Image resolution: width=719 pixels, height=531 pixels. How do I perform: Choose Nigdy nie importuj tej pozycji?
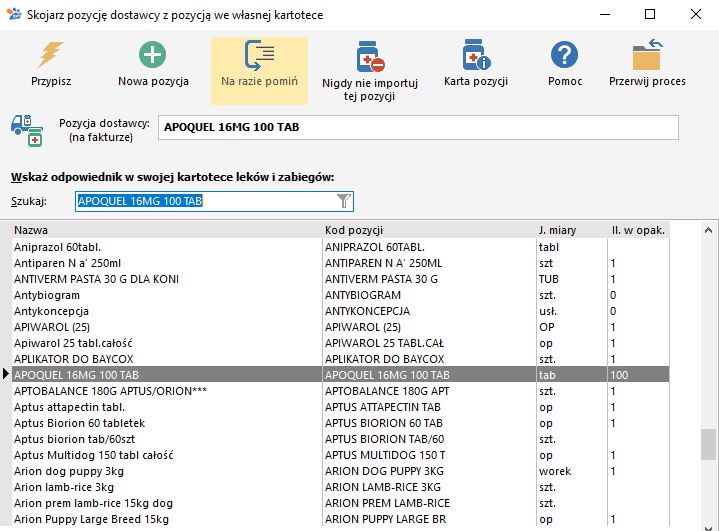coord(370,71)
